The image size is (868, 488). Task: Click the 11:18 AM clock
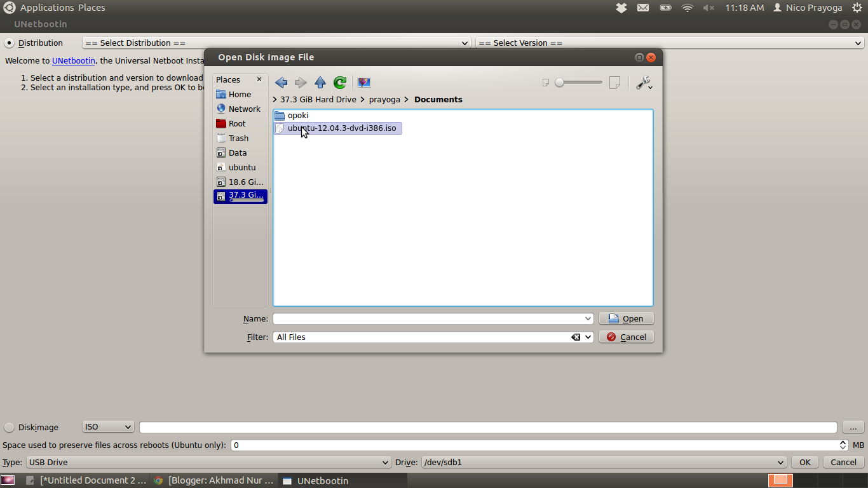(744, 8)
